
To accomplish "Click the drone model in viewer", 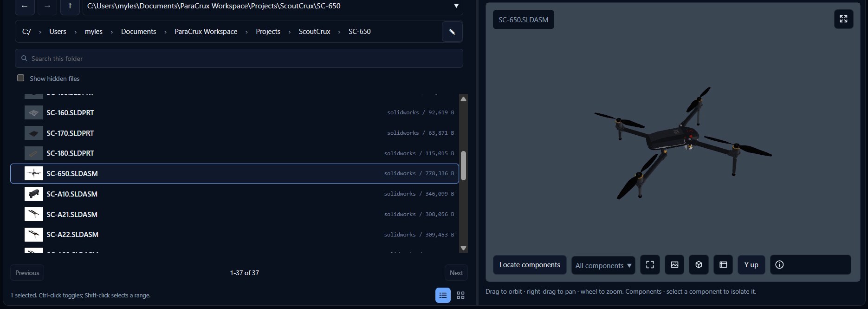I will [x=672, y=138].
